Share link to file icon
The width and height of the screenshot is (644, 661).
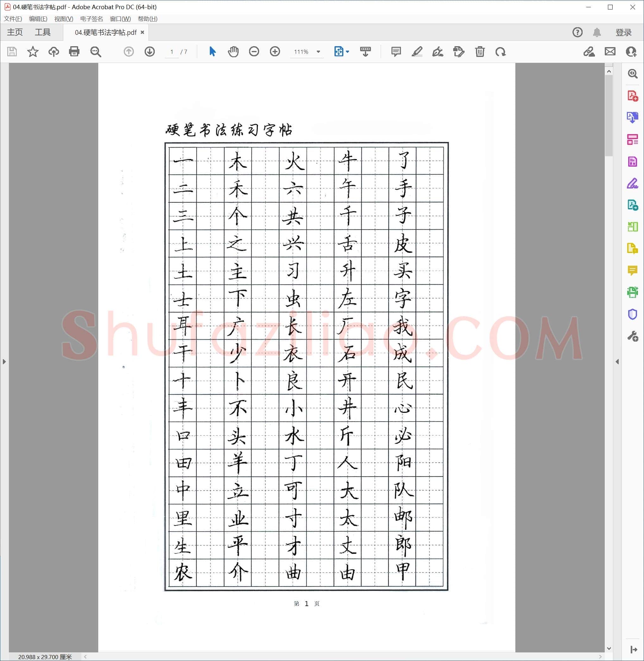coord(589,52)
